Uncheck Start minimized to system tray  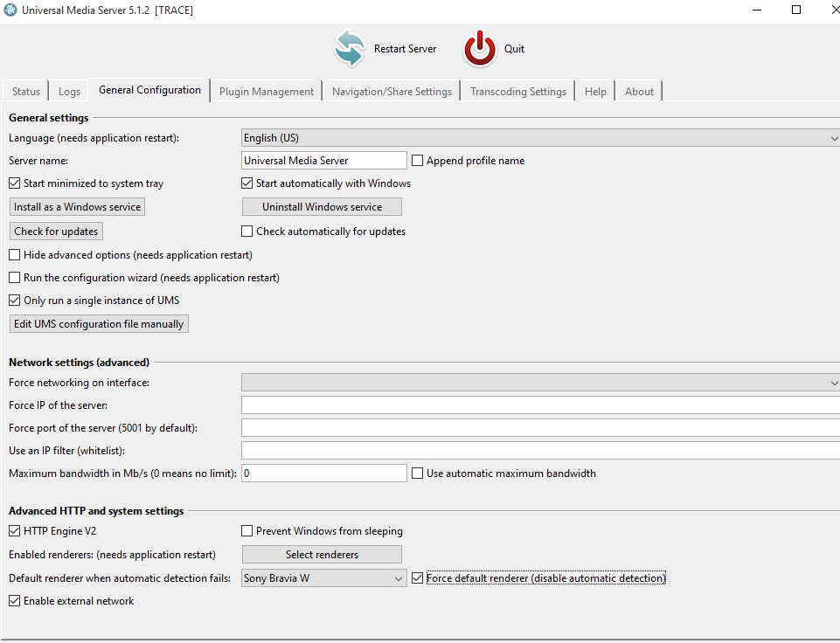click(x=15, y=183)
